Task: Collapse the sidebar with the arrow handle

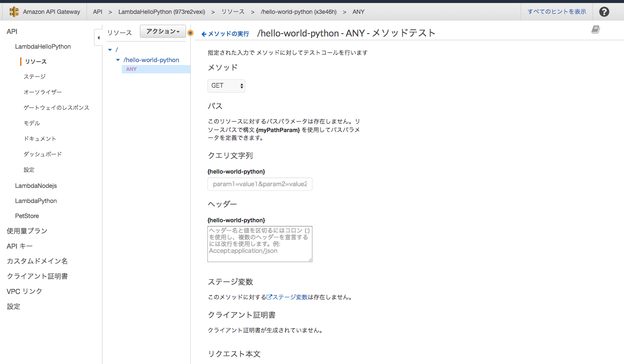Action: [98, 38]
